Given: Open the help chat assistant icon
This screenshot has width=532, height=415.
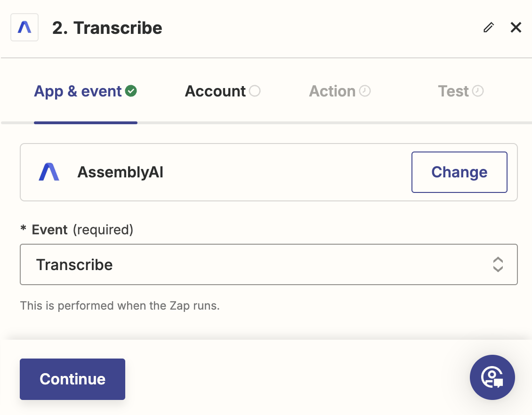Looking at the screenshot, I should tap(492, 377).
